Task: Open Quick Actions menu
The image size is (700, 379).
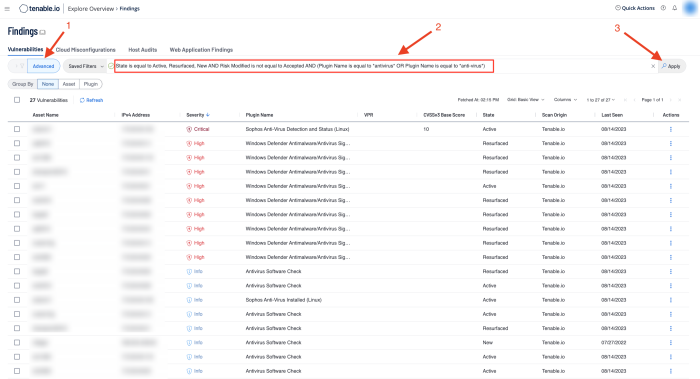Action: [x=635, y=8]
